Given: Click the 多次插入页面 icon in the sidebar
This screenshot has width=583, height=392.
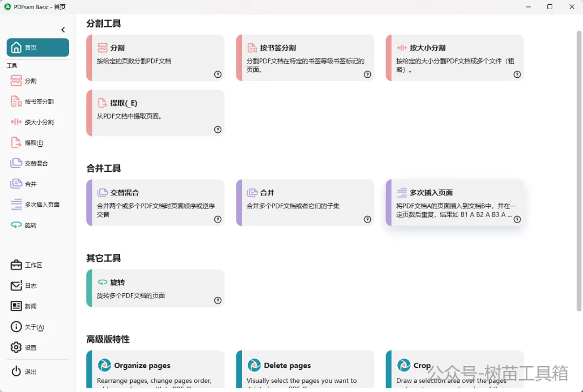Looking at the screenshot, I should (16, 205).
